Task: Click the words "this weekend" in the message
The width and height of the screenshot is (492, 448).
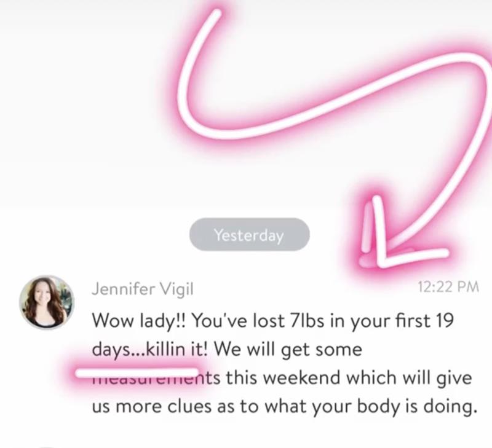Action: (283, 377)
